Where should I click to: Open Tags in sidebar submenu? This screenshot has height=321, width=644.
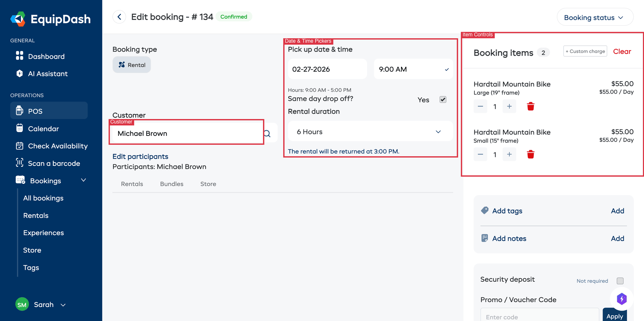point(31,267)
